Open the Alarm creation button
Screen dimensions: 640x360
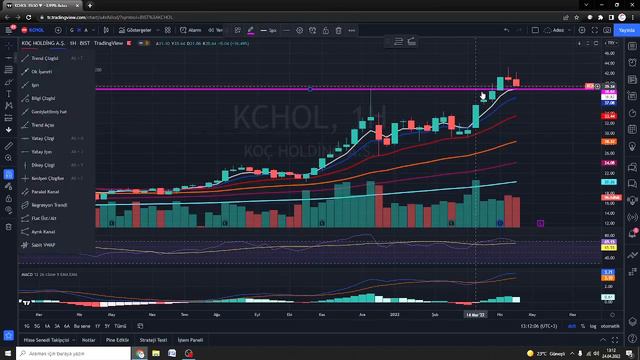pos(191,30)
